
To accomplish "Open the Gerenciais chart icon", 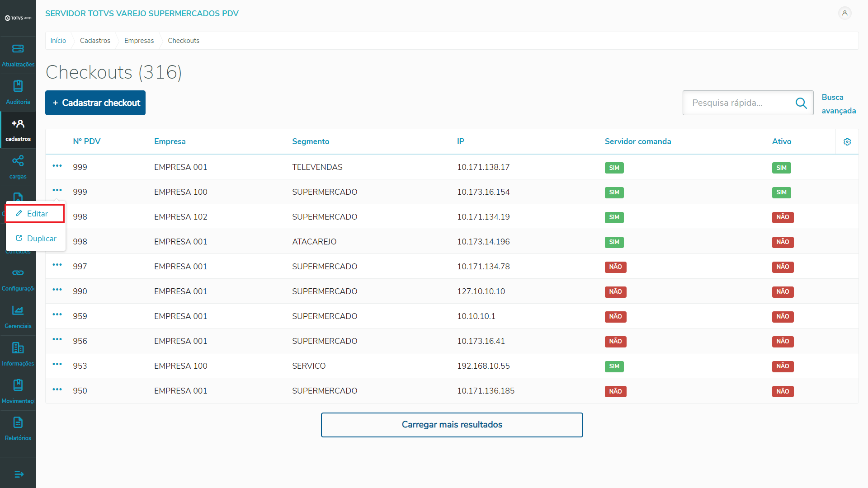I will [18, 310].
